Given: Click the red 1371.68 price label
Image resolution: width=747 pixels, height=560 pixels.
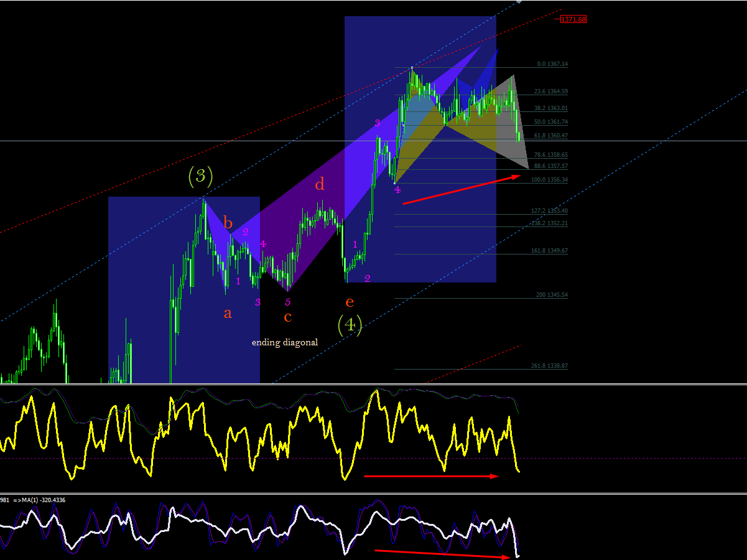Looking at the screenshot, I should (x=573, y=19).
